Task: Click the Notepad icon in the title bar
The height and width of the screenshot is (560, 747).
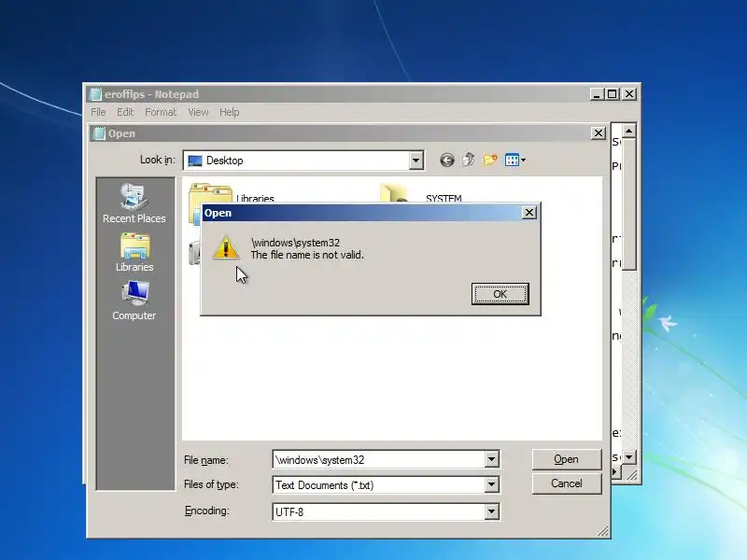Action: [96, 94]
